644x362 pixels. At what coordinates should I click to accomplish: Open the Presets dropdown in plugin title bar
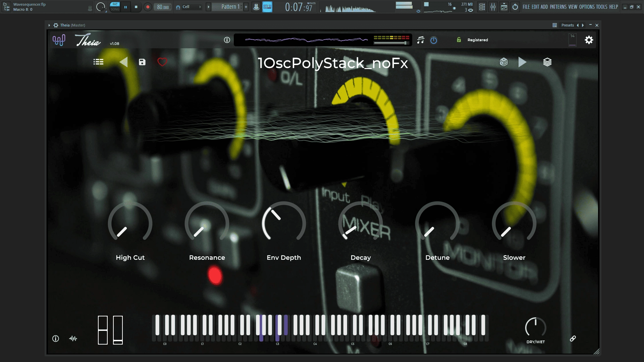(568, 25)
